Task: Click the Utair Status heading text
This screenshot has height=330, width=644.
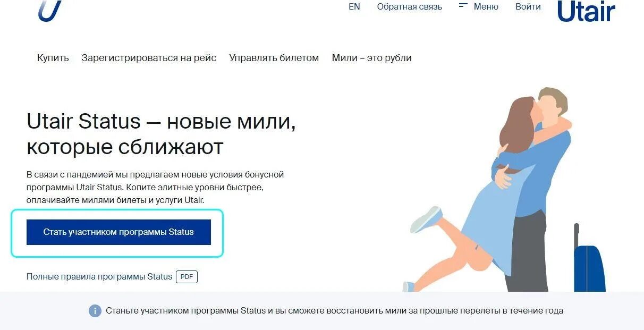Action: (161, 134)
